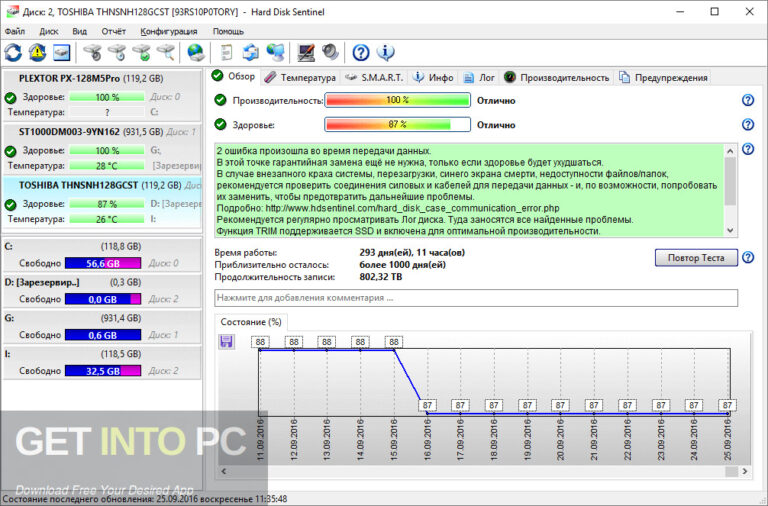Click the blue refresh arrows toolbar icon
Image resolution: width=768 pixels, height=506 pixels.
click(x=13, y=52)
